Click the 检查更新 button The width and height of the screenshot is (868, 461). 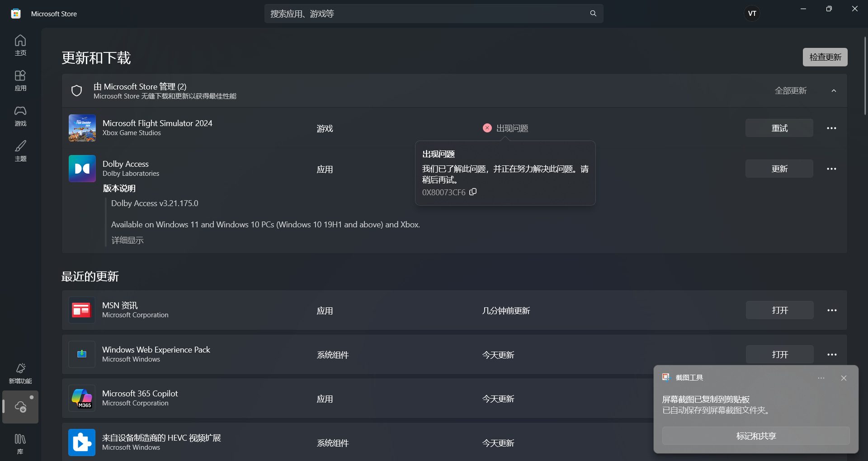[825, 57]
